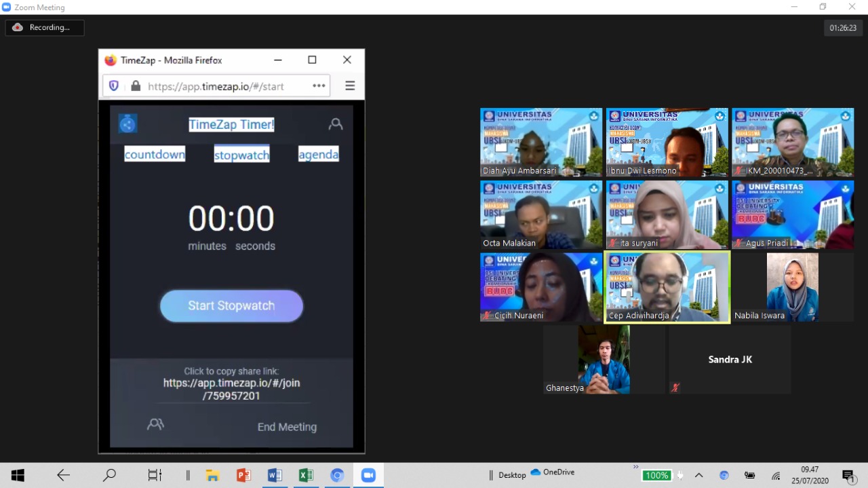Click the Zoom taskbar icon
Viewport: 868px width, 488px height.
[x=368, y=476]
